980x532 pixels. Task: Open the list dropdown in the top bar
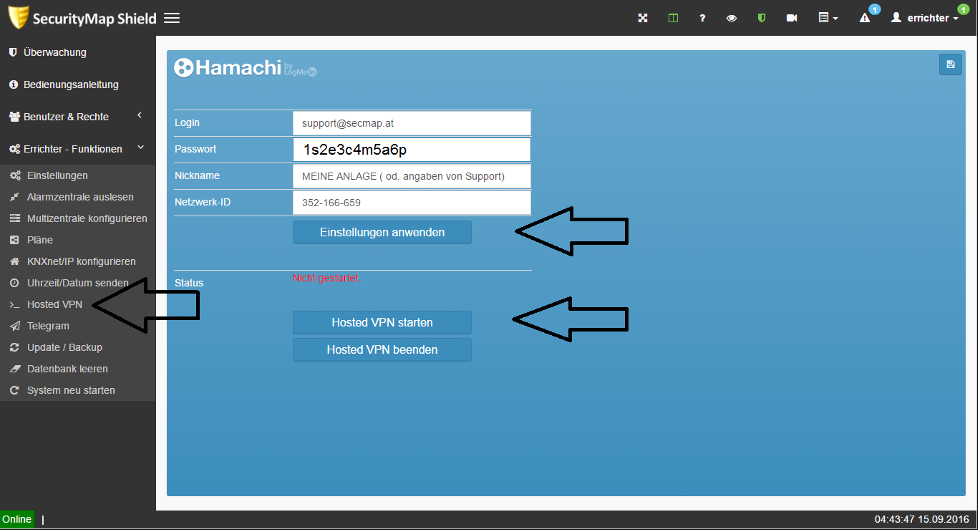point(828,18)
